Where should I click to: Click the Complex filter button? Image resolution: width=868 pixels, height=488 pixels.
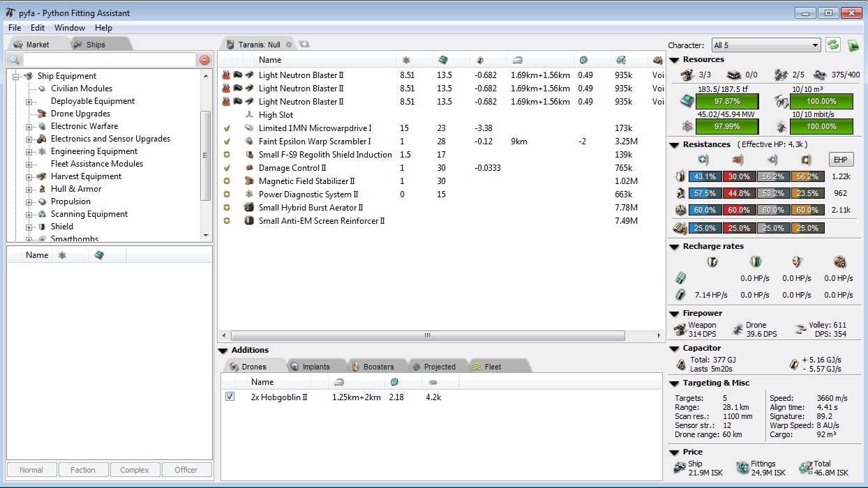pyautogui.click(x=135, y=470)
